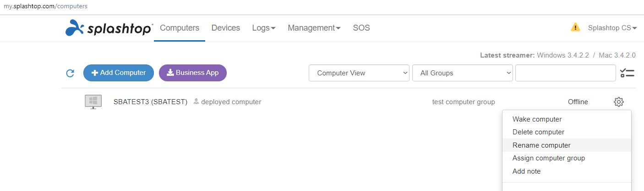
Task: Open the All Groups dropdown
Action: click(x=463, y=73)
